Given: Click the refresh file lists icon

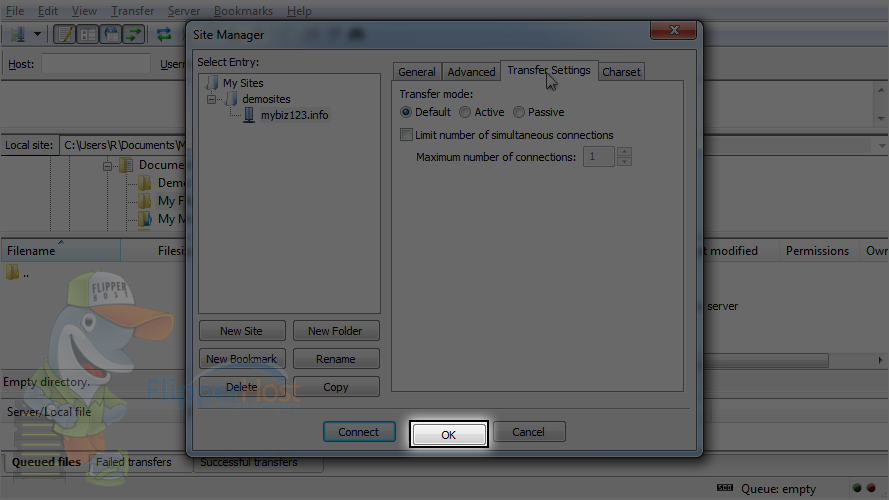Looking at the screenshot, I should (164, 35).
